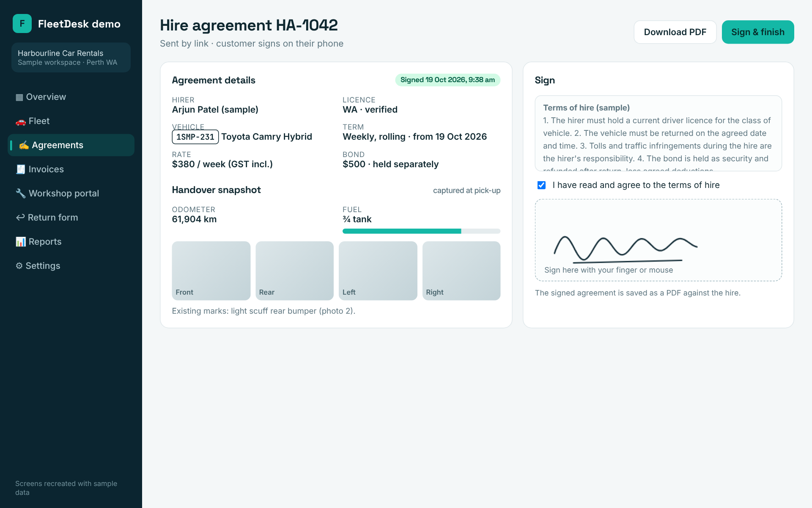Image resolution: width=812 pixels, height=508 pixels.
Task: Click inside the signature pad
Action: pos(658,240)
